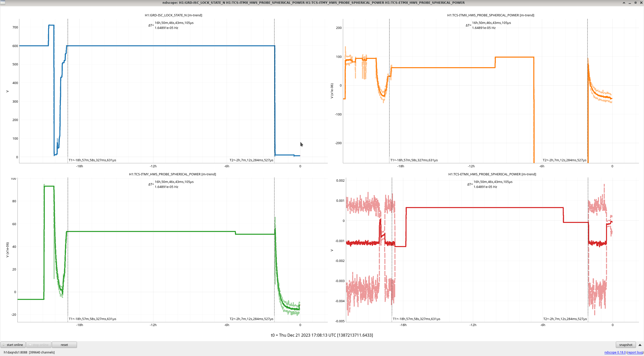The image size is (644, 356).
Task: Click the H1:TCS-ETMX_HWS_PROBE_SPHERICAL_POWER plot title
Action: (x=492, y=174)
